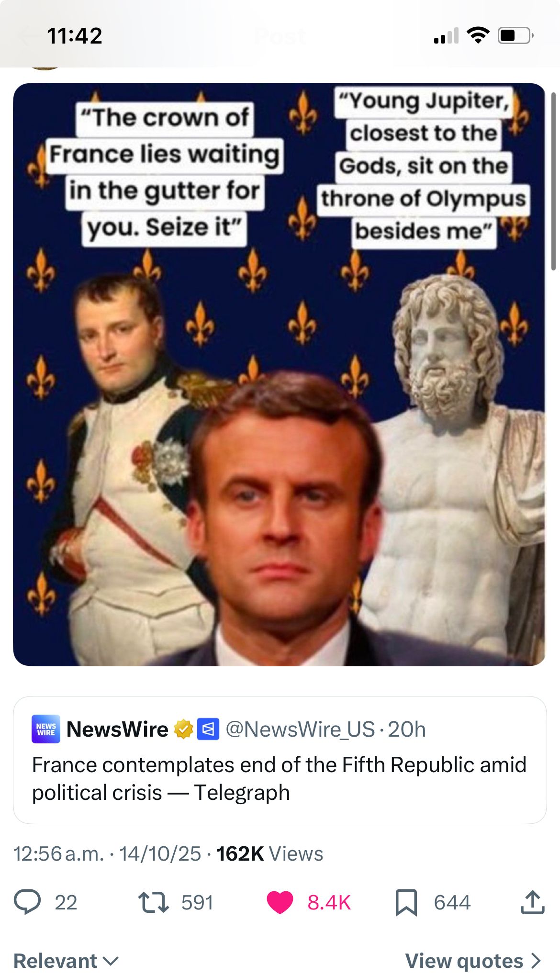
Task: Repost using the arrows icon
Action: click(x=153, y=902)
